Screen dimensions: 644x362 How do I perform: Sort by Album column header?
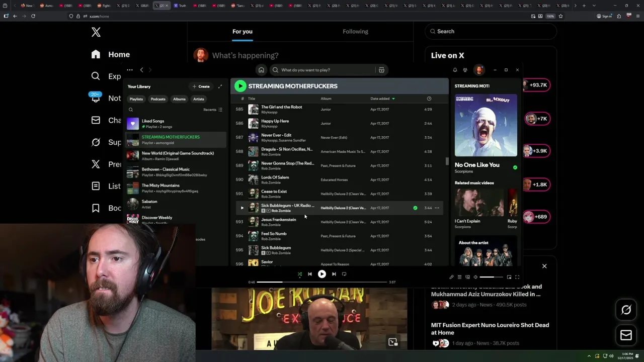click(326, 99)
